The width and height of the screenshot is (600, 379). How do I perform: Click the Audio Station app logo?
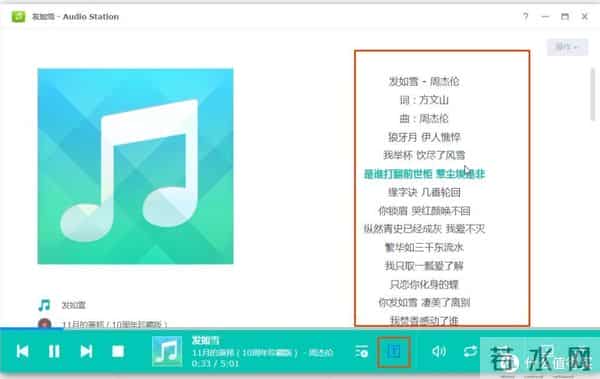[x=18, y=16]
